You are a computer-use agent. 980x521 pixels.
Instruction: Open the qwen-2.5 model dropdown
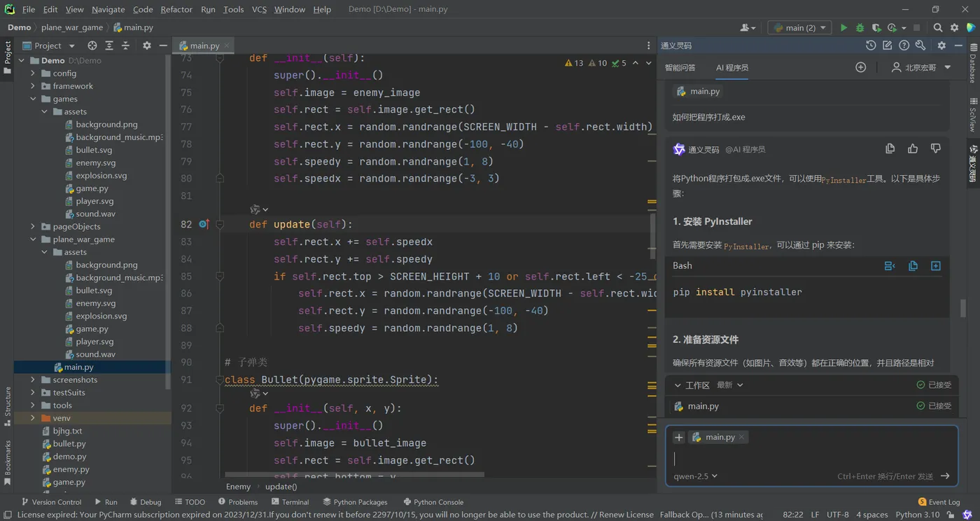pyautogui.click(x=695, y=476)
